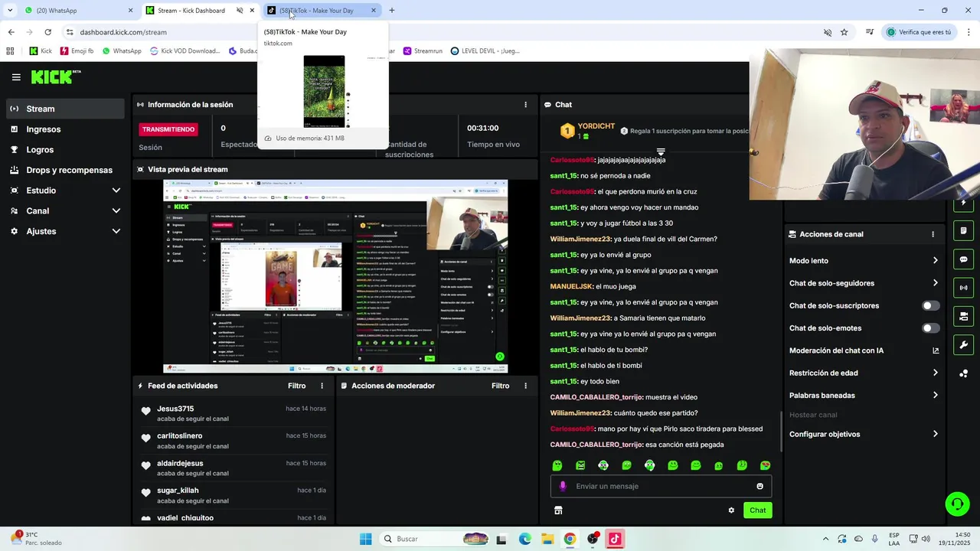Click Verifica que eres tú profile button
980x551 pixels.
pos(919,32)
